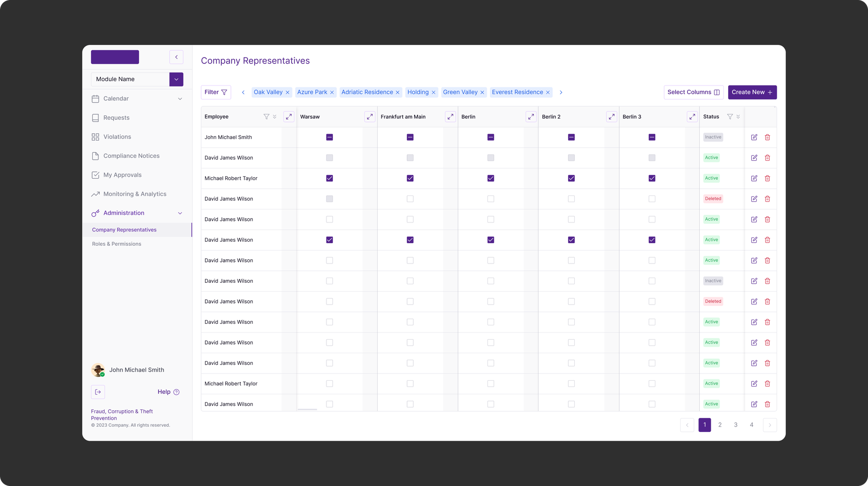Filter the Employee column
This screenshot has height=486, width=868.
pyautogui.click(x=266, y=117)
